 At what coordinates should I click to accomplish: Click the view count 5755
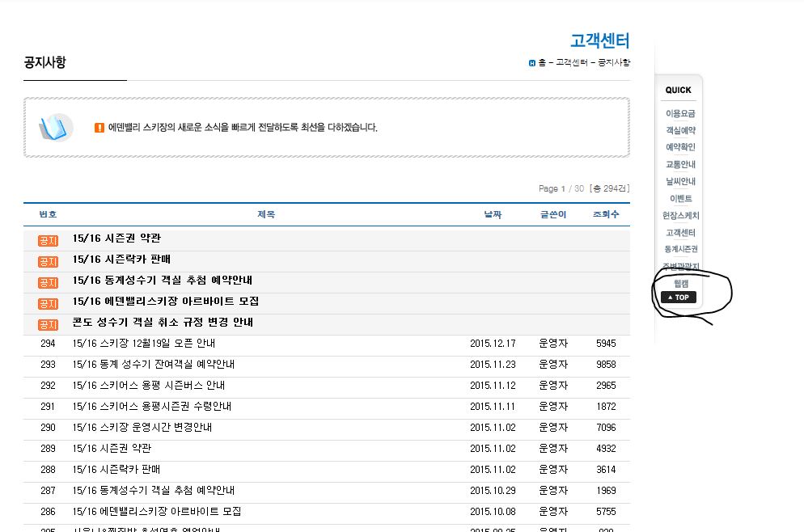pos(606,512)
